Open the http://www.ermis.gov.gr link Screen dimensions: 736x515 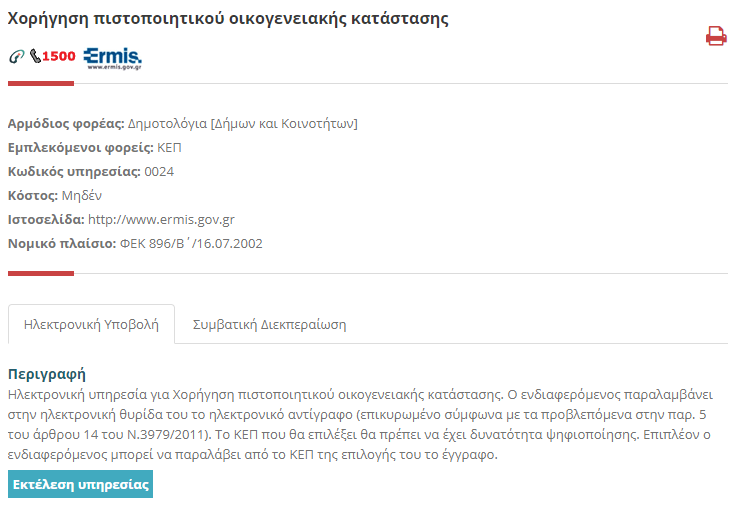(x=161, y=219)
